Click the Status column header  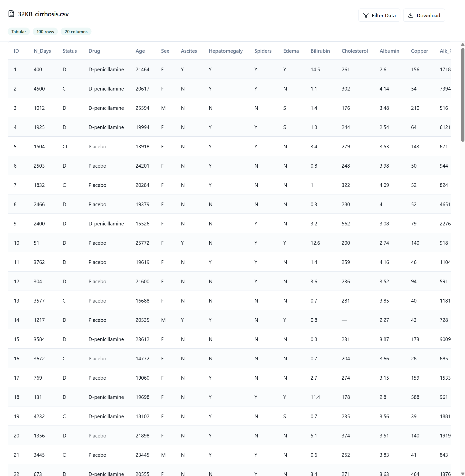(70, 51)
